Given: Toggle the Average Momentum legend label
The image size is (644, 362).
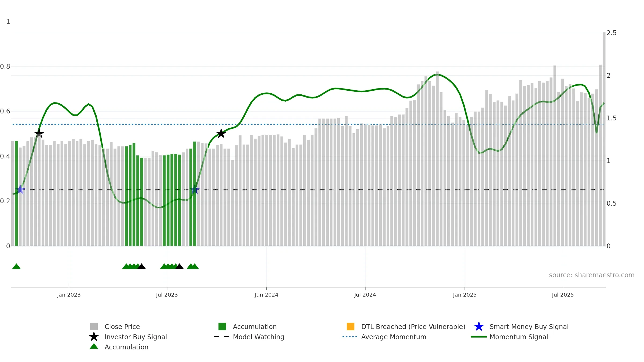Looking at the screenshot, I should (394, 337).
